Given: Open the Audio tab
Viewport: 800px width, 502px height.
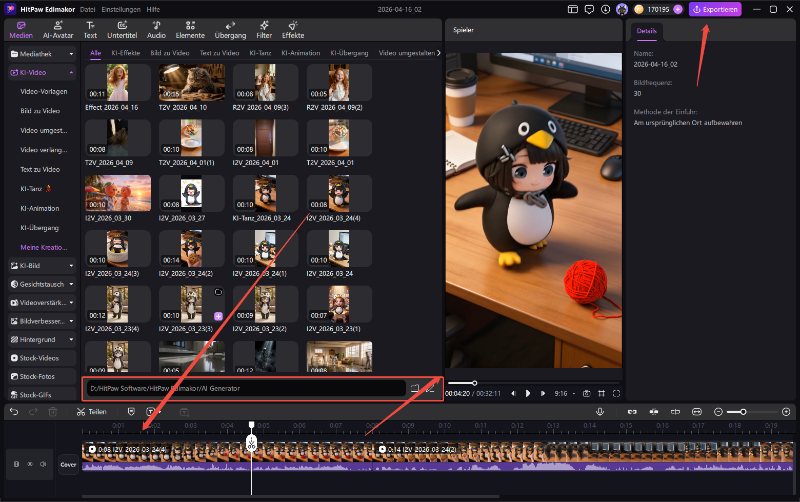Looking at the screenshot, I should pyautogui.click(x=156, y=30).
